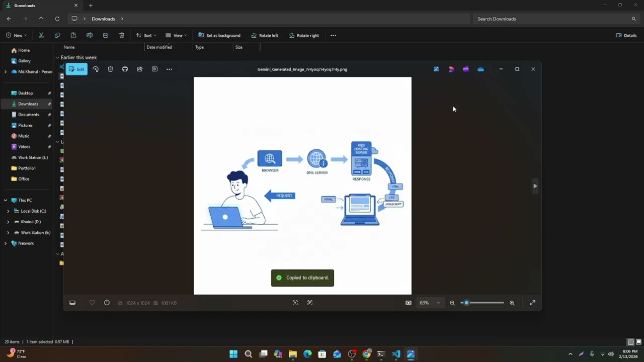This screenshot has height=362, width=644.
Task: Open Gallery in the navigation pane
Action: pos(24,61)
